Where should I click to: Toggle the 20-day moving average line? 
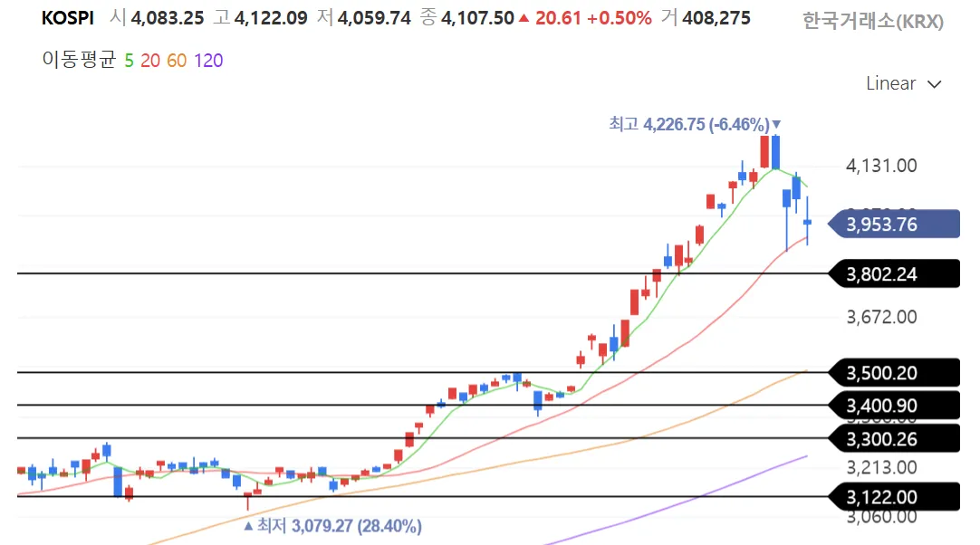[150, 61]
